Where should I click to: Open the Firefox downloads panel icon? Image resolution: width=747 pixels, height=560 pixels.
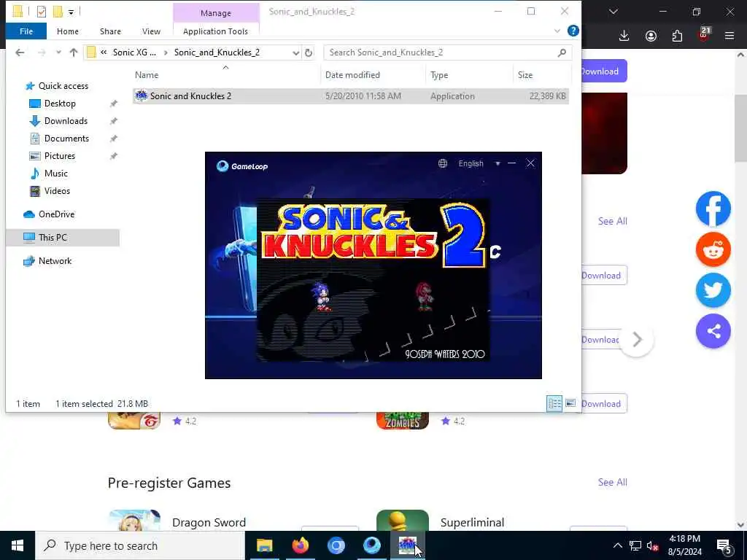click(x=624, y=36)
